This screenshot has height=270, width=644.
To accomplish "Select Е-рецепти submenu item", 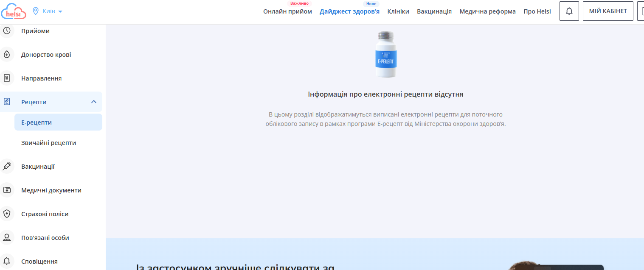I will tap(58, 122).
